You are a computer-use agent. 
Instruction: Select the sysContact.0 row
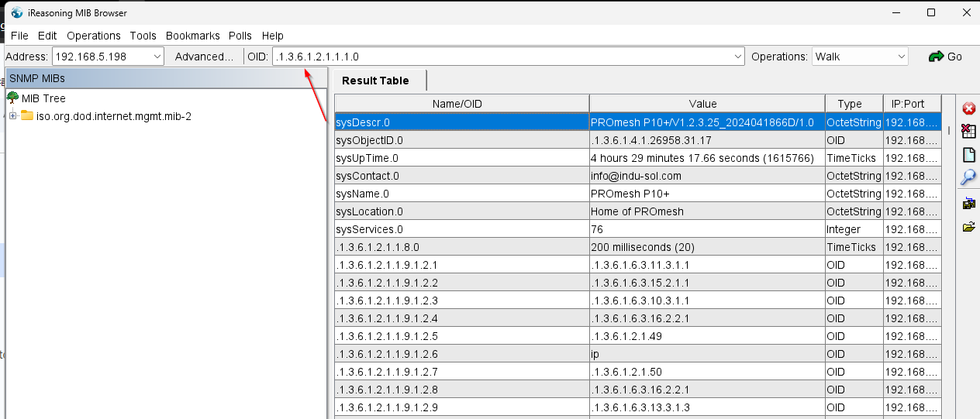point(638,176)
